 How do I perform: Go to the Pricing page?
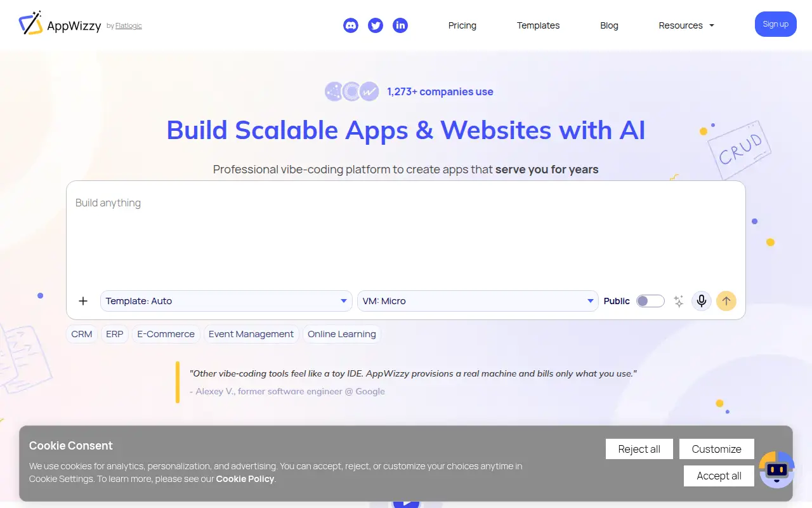(x=462, y=25)
